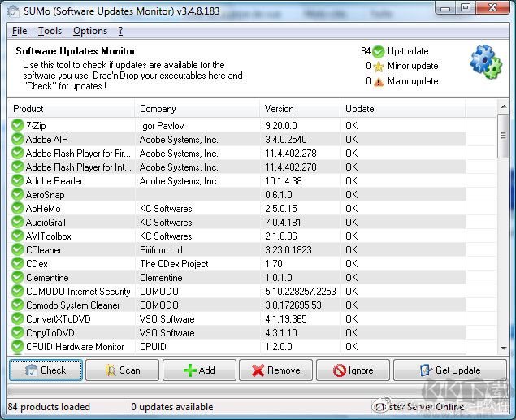The width and height of the screenshot is (516, 420).
Task: Click the list's vertical scrollbar down arrow
Action: click(x=504, y=349)
